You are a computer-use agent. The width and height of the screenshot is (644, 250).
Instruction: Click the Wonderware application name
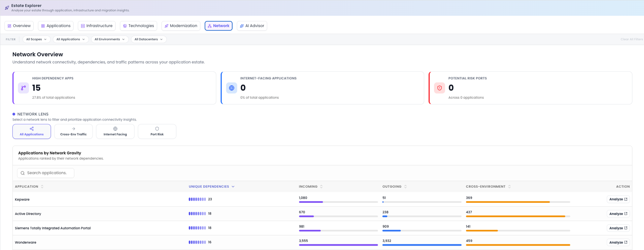click(x=26, y=242)
